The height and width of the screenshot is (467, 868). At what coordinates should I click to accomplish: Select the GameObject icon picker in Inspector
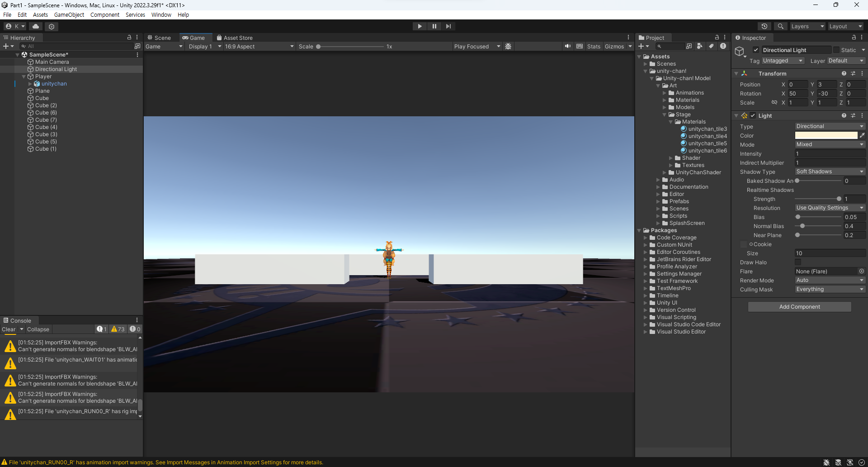740,52
